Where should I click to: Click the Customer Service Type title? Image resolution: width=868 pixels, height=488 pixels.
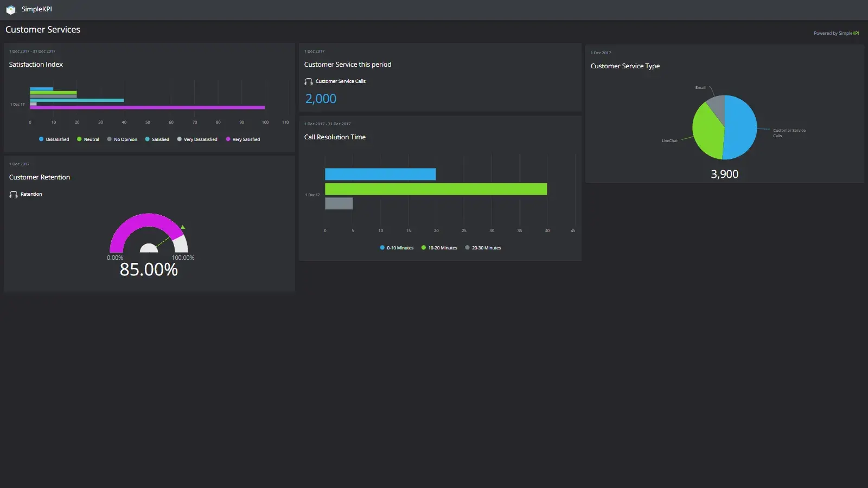coord(625,66)
